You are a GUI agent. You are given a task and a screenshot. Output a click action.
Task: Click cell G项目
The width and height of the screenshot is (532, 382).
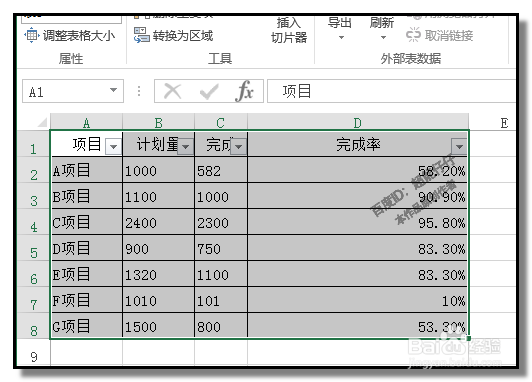(x=87, y=326)
